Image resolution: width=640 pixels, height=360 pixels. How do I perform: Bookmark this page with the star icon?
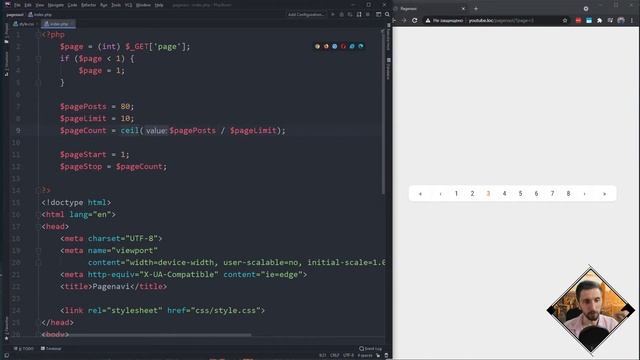pyautogui.click(x=565, y=20)
